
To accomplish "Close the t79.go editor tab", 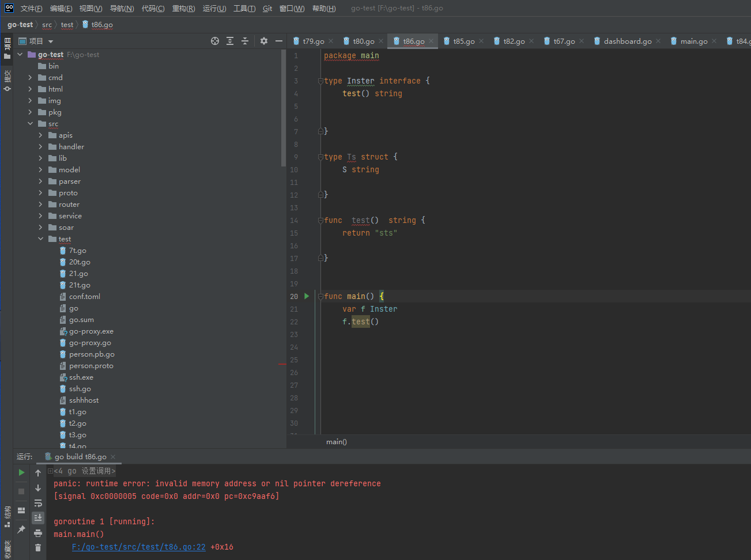I will [x=331, y=41].
